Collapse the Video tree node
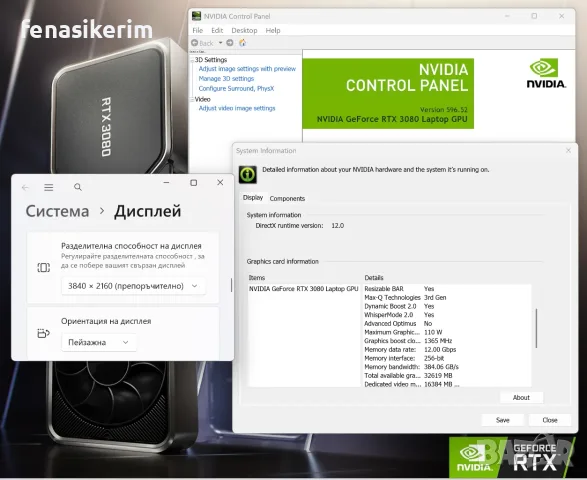Image resolution: width=587 pixels, height=480 pixels. point(192,99)
